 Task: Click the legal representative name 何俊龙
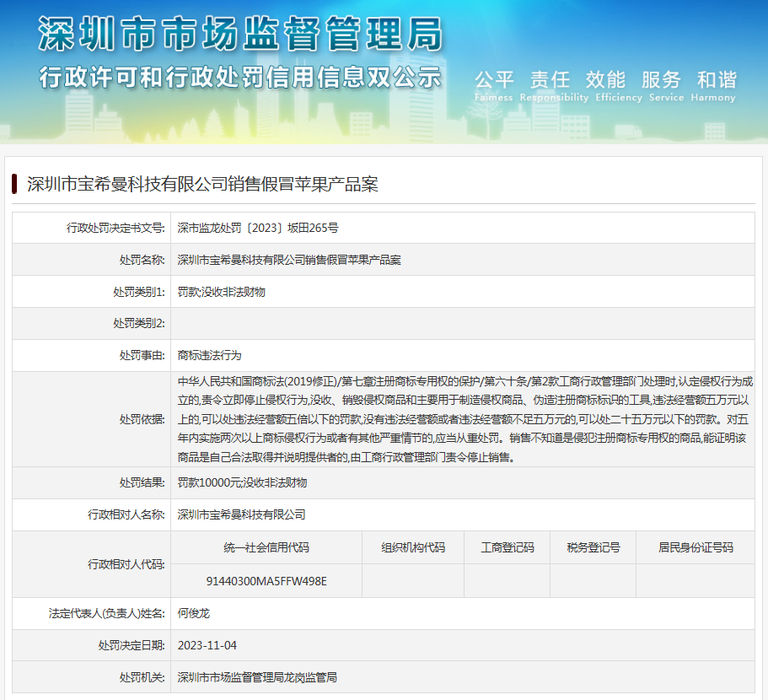(x=193, y=613)
